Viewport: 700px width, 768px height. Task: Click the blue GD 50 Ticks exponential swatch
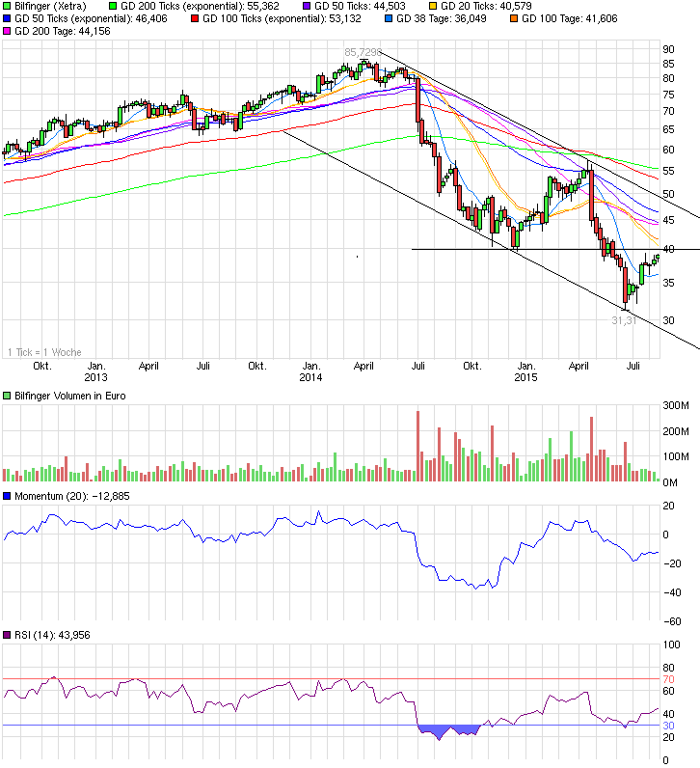coord(7,18)
